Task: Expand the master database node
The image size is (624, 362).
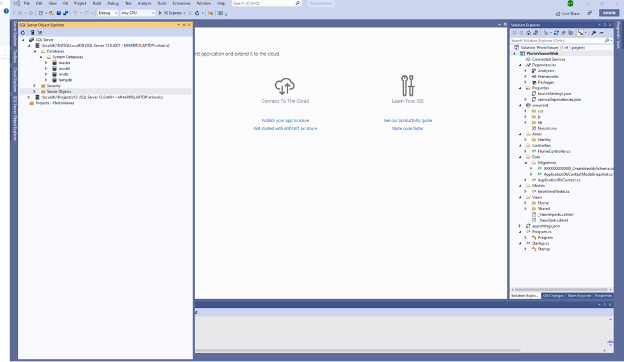Action: (46, 63)
